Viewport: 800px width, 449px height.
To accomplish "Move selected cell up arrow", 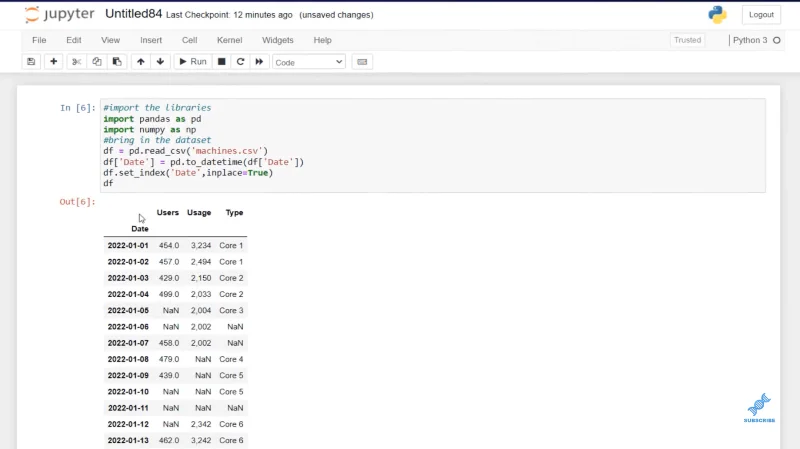I will 141,62.
